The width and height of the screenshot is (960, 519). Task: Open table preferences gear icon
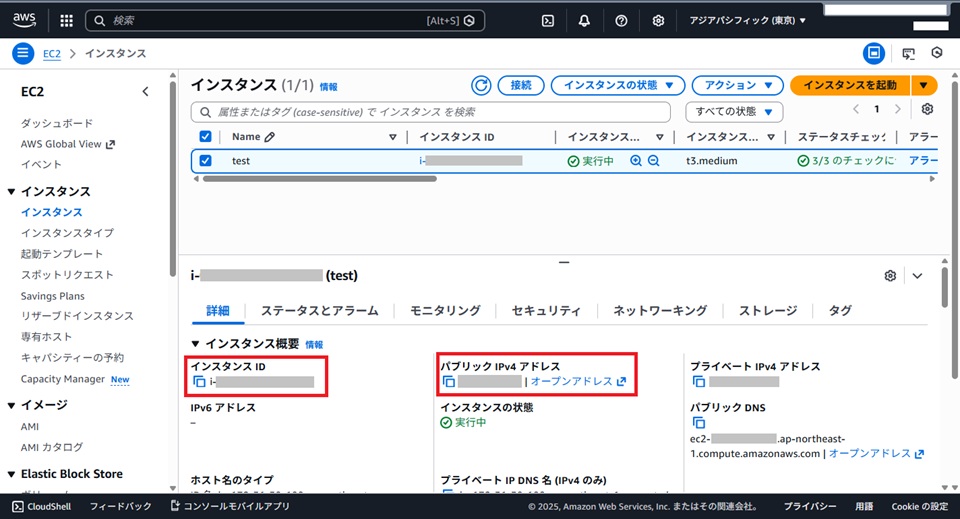[x=927, y=110]
